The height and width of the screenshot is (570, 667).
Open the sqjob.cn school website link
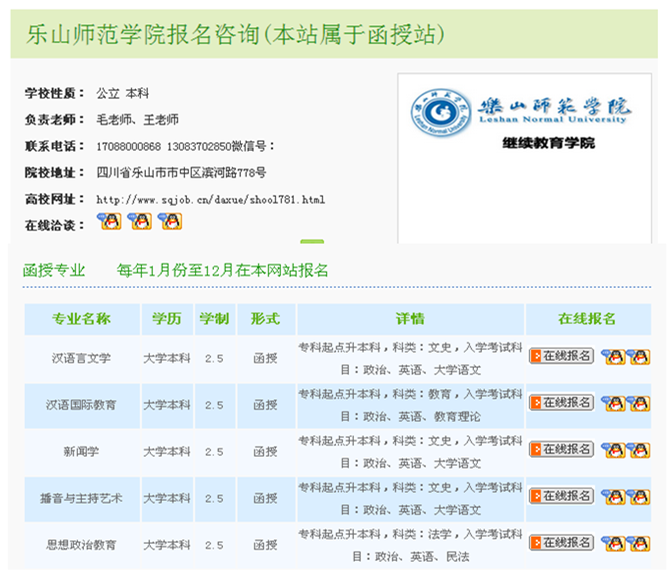coord(211,200)
